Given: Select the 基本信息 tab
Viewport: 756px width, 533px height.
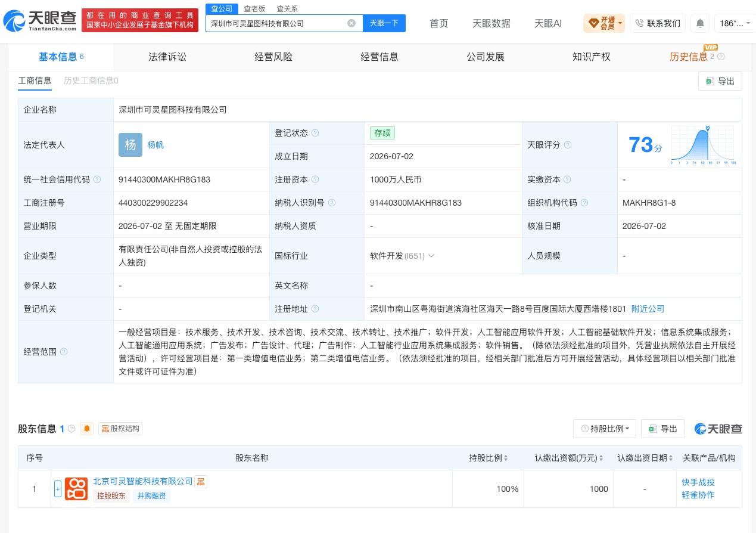Looking at the screenshot, I should pyautogui.click(x=61, y=57).
